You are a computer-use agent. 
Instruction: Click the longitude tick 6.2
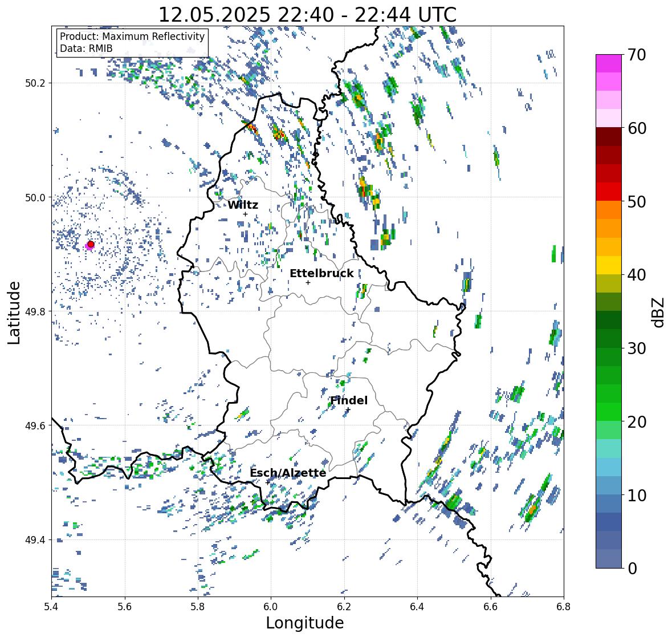344,606
